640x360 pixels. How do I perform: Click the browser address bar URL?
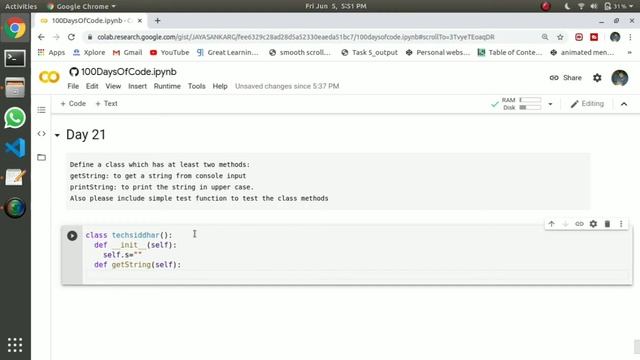pyautogui.click(x=296, y=37)
